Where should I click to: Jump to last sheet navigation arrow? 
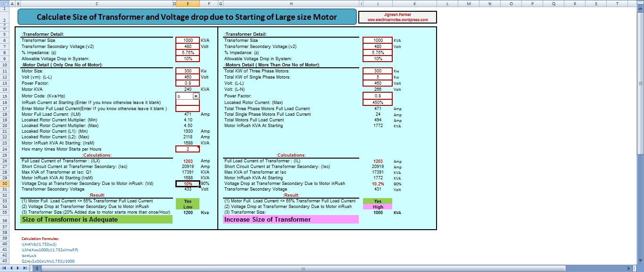click(25, 268)
